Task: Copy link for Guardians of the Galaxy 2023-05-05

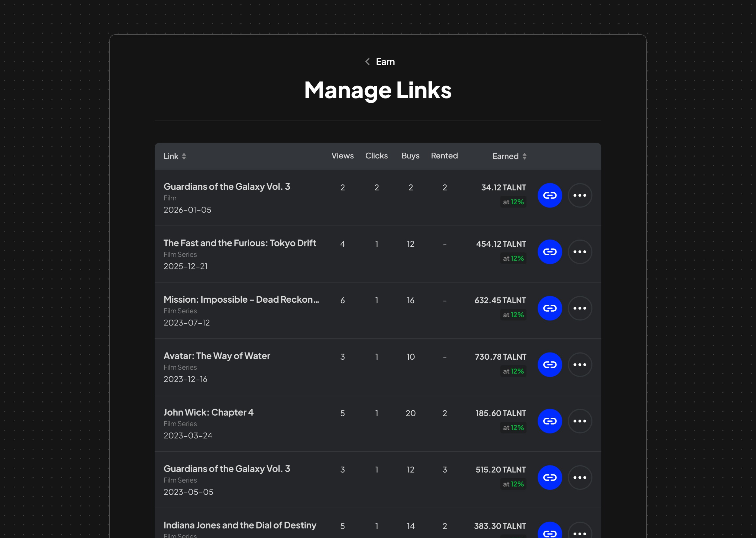Action: [x=549, y=477]
